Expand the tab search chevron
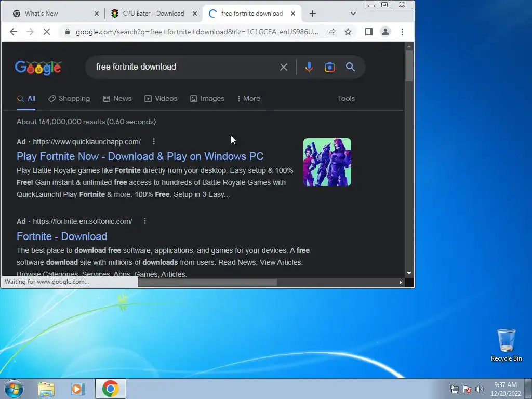 [353, 14]
